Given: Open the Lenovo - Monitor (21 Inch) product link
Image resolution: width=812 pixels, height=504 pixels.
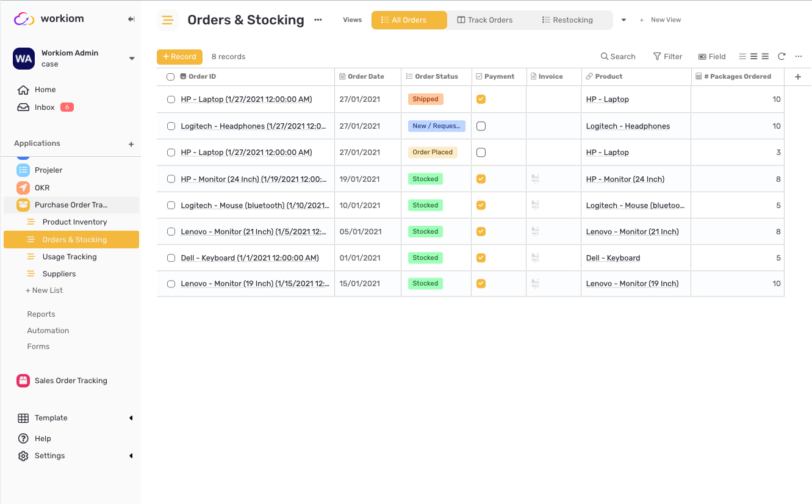Looking at the screenshot, I should pos(632,232).
